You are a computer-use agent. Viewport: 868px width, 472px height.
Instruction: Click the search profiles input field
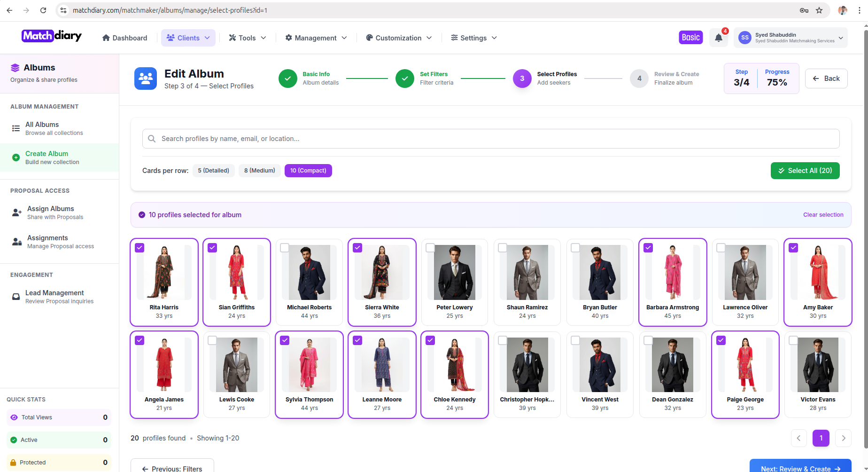click(x=490, y=139)
